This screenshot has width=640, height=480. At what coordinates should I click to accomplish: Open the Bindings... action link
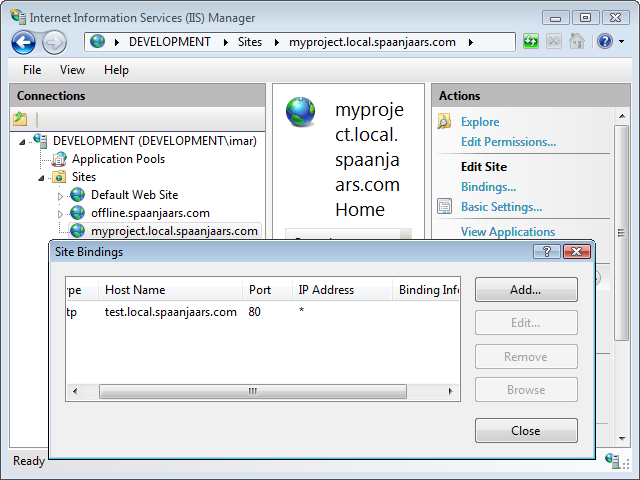pyautogui.click(x=489, y=187)
